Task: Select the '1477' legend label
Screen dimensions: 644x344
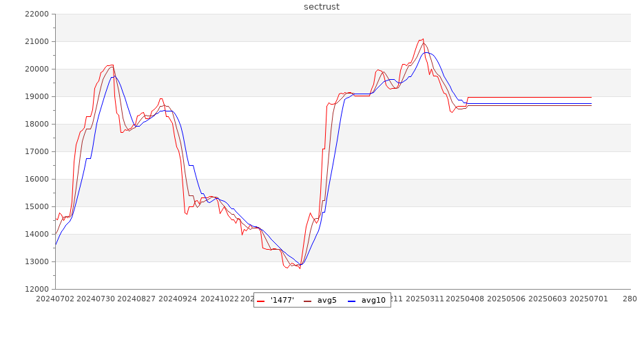Action: click(282, 300)
